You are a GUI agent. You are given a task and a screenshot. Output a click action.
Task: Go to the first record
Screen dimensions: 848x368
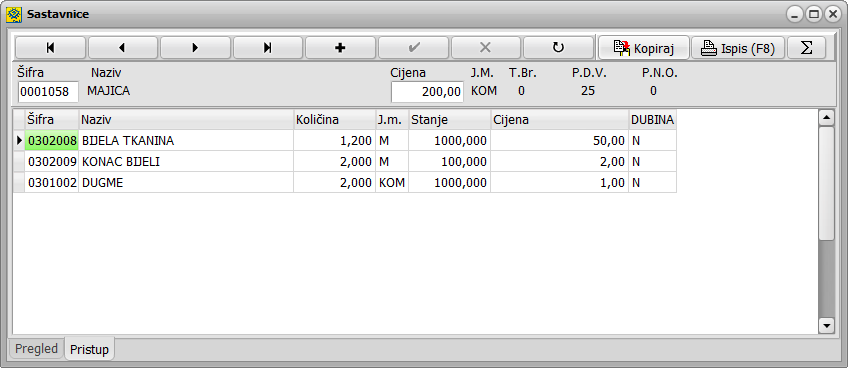(x=50, y=48)
